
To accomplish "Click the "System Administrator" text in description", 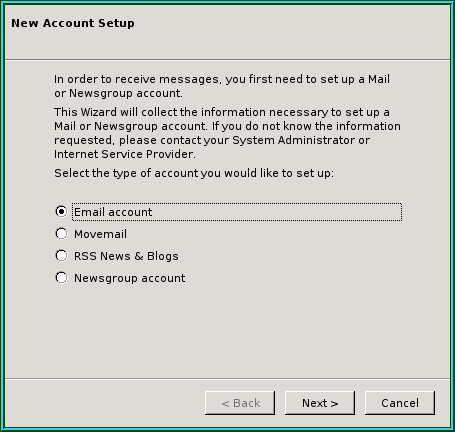I will [x=293, y=140].
